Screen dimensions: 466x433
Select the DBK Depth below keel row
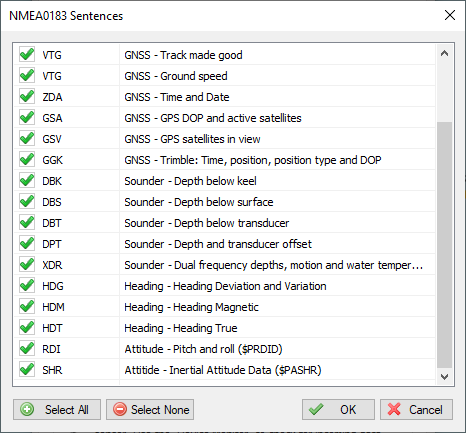coord(225,181)
